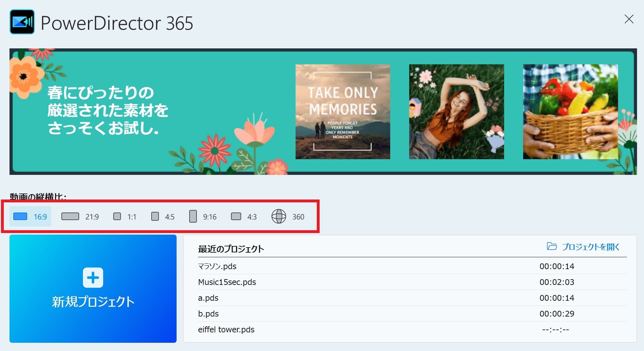Click the folder icon for opening projects

tap(552, 246)
